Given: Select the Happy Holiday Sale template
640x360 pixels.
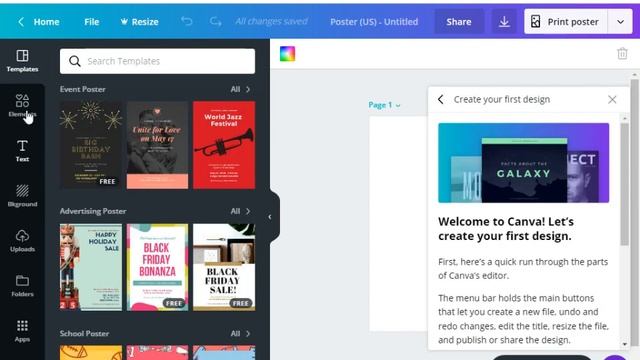Looking at the screenshot, I should (x=91, y=267).
